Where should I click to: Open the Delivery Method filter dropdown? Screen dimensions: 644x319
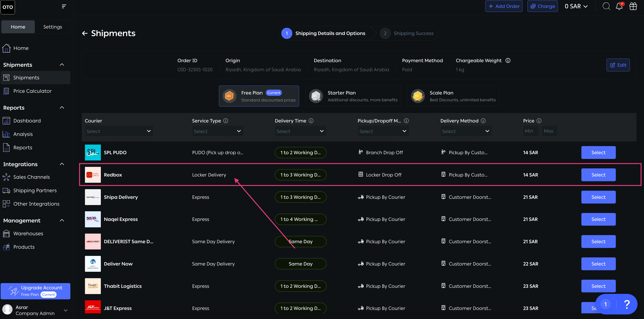click(x=466, y=131)
